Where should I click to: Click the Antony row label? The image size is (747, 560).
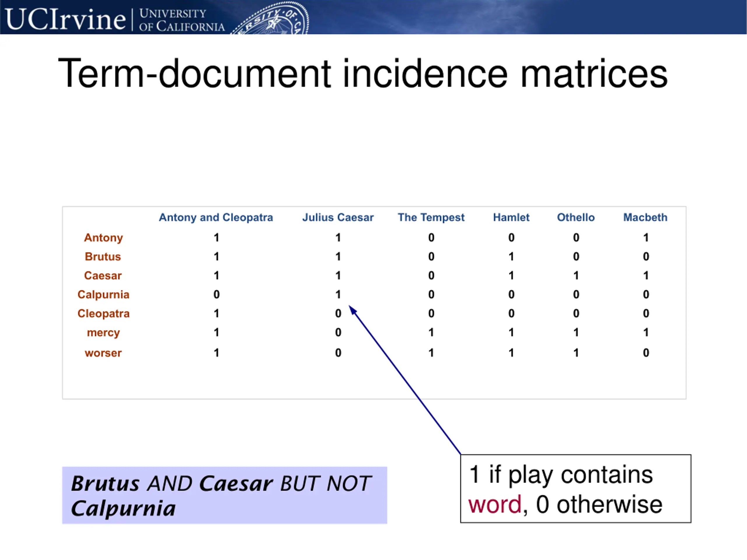tap(103, 238)
